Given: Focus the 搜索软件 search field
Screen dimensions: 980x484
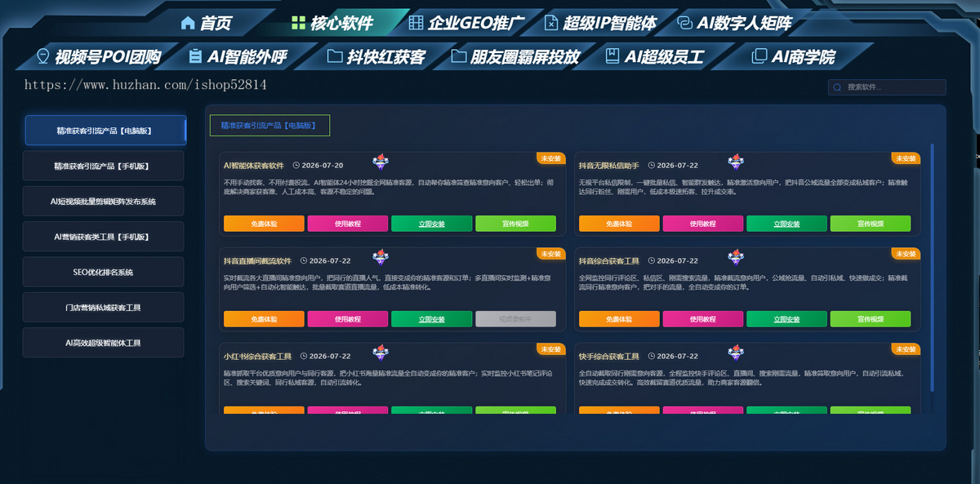Looking at the screenshot, I should click(887, 87).
